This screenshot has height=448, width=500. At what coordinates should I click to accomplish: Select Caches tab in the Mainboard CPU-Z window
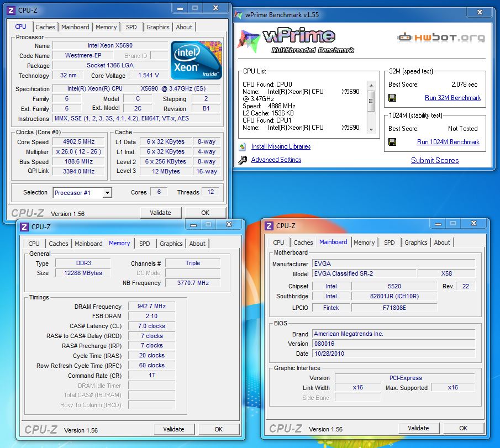click(x=303, y=243)
